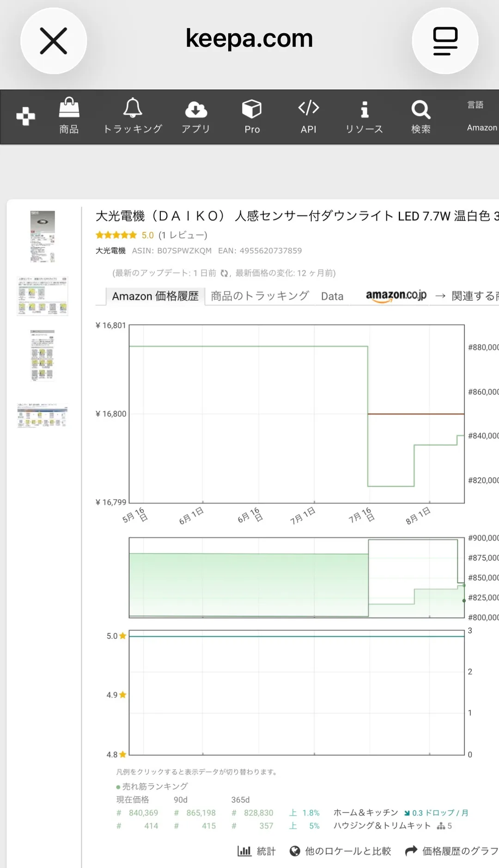This screenshot has height=868, width=499.
Task: Select the fourth product thumbnail image
Action: click(x=43, y=415)
